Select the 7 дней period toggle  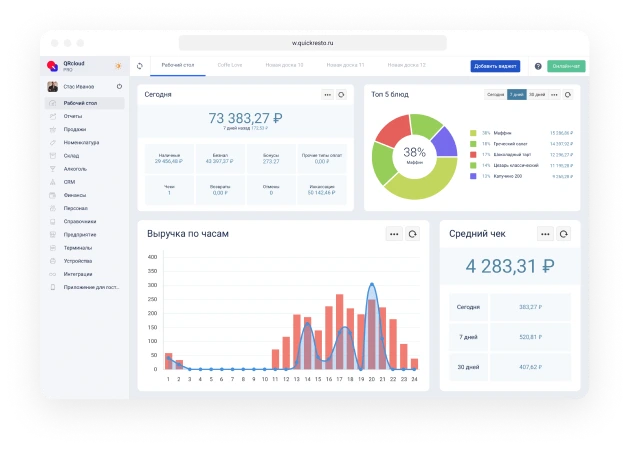516,94
